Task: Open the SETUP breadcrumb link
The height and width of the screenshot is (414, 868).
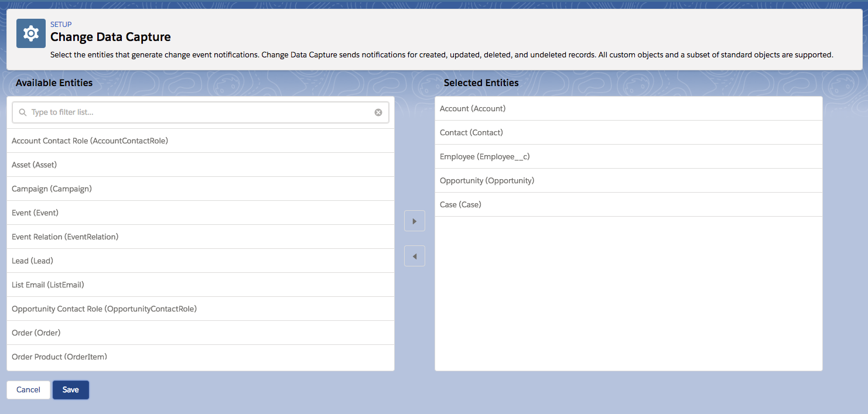Action: coord(61,25)
